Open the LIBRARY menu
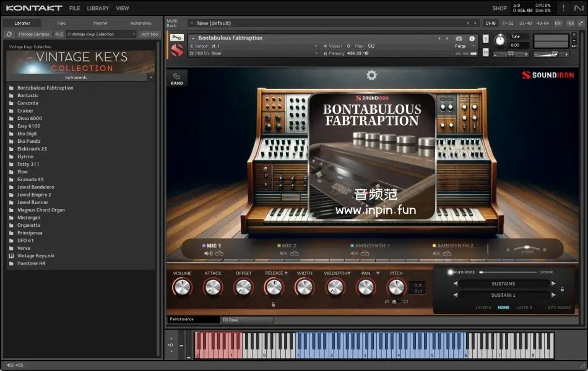The width and height of the screenshot is (588, 371). click(x=98, y=8)
